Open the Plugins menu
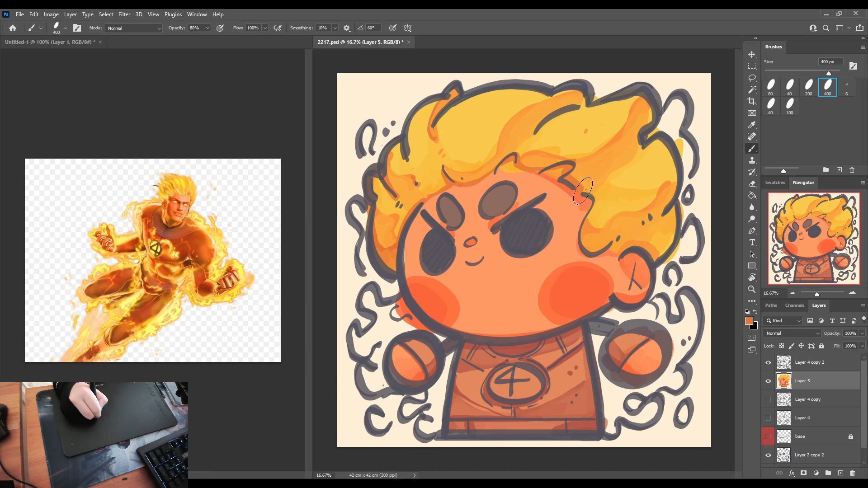 pos(173,14)
